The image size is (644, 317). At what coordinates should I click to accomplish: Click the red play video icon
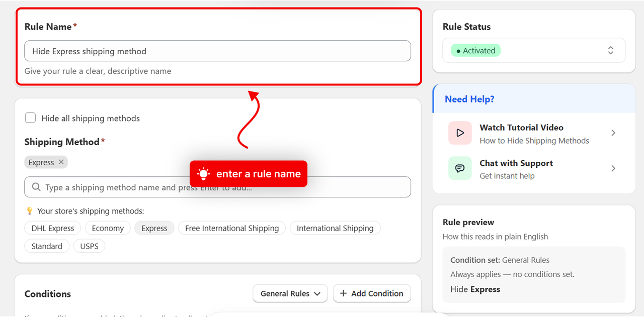coord(460,133)
